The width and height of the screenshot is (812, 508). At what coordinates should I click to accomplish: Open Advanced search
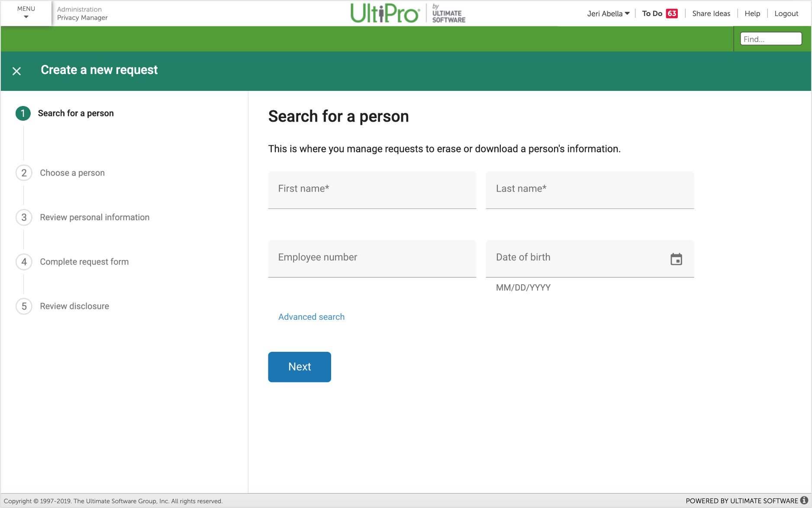tap(311, 317)
